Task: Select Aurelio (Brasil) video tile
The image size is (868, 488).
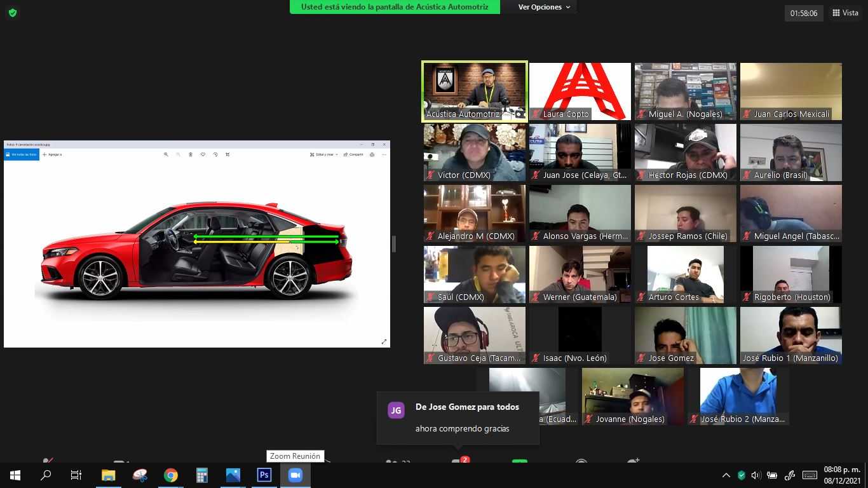Action: (791, 152)
